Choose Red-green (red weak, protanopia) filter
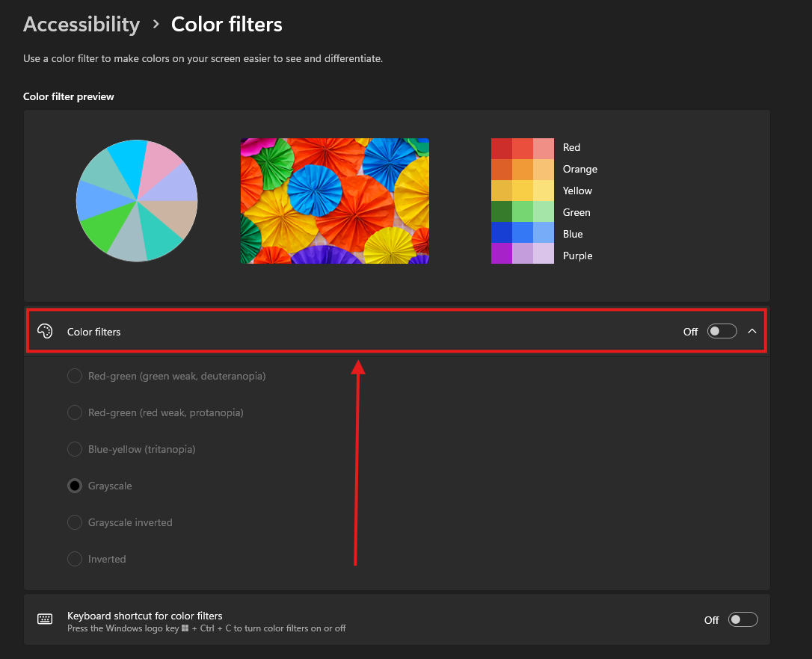The height and width of the screenshot is (659, 812). click(x=75, y=412)
